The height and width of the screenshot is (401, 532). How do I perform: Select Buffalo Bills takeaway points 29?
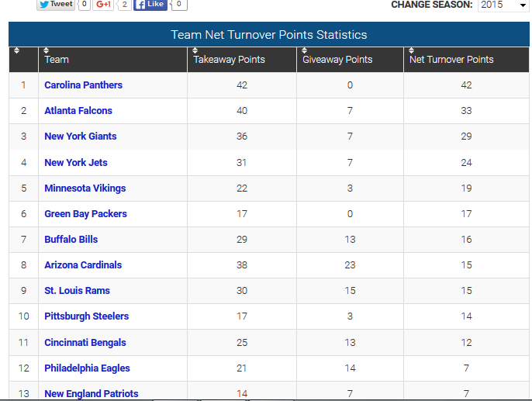point(242,240)
